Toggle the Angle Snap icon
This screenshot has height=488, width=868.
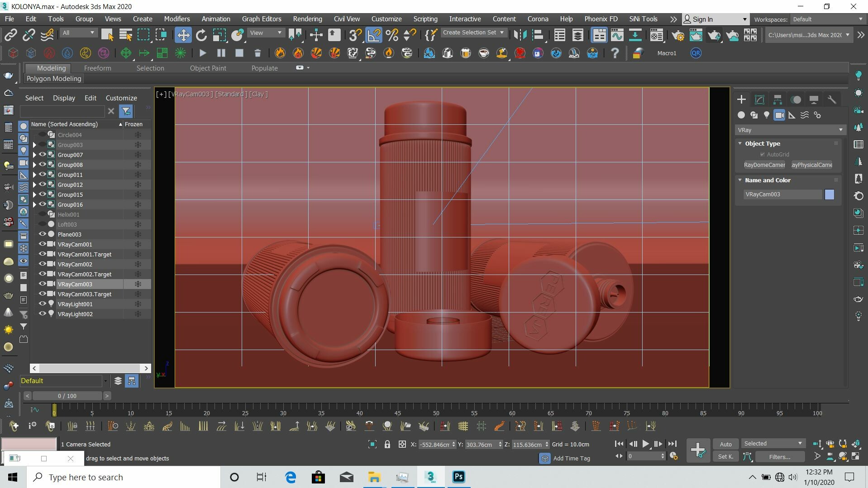(x=374, y=35)
